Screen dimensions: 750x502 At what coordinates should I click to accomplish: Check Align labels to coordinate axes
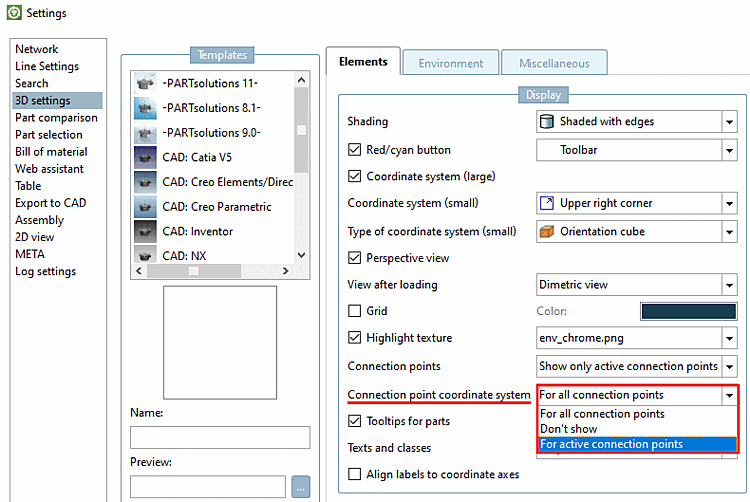[x=354, y=474]
